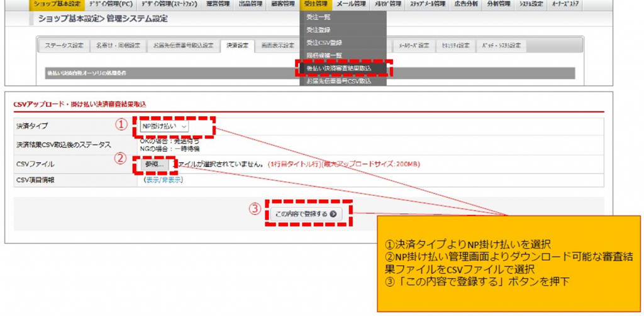644x316 pixels.
Task: Open the ショップ基本設定 menu
Action: (57, 4)
